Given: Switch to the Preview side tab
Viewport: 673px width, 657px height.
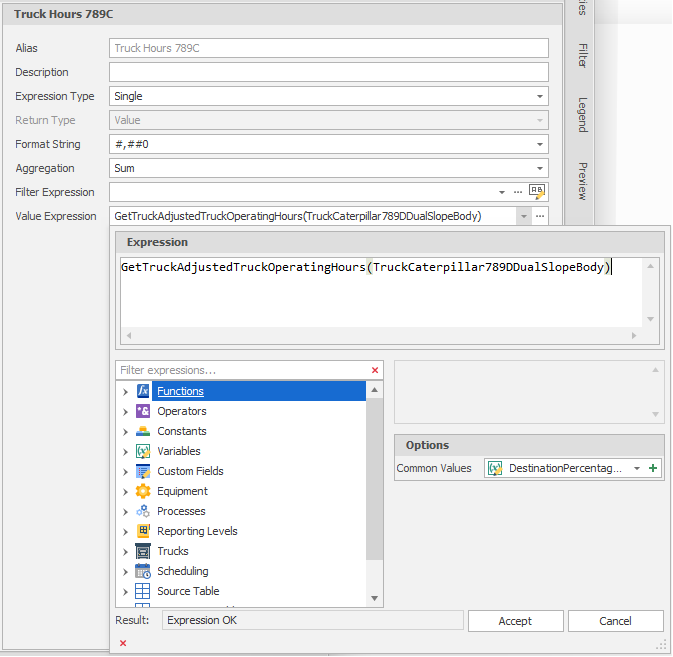Looking at the screenshot, I should pos(582,181).
